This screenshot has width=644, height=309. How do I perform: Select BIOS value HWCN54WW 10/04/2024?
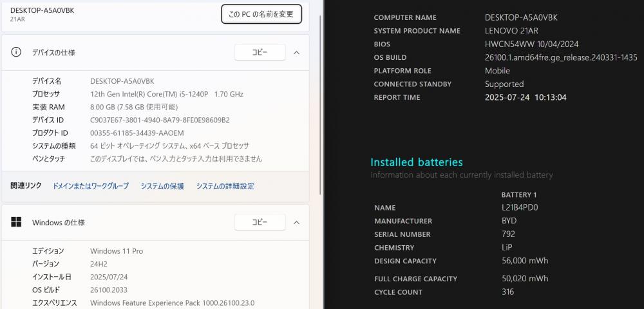click(531, 44)
